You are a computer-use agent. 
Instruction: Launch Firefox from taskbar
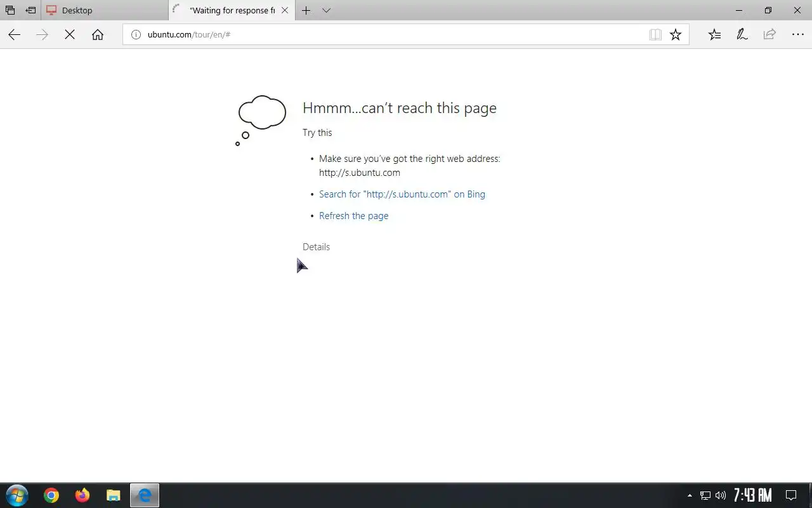[x=82, y=495]
